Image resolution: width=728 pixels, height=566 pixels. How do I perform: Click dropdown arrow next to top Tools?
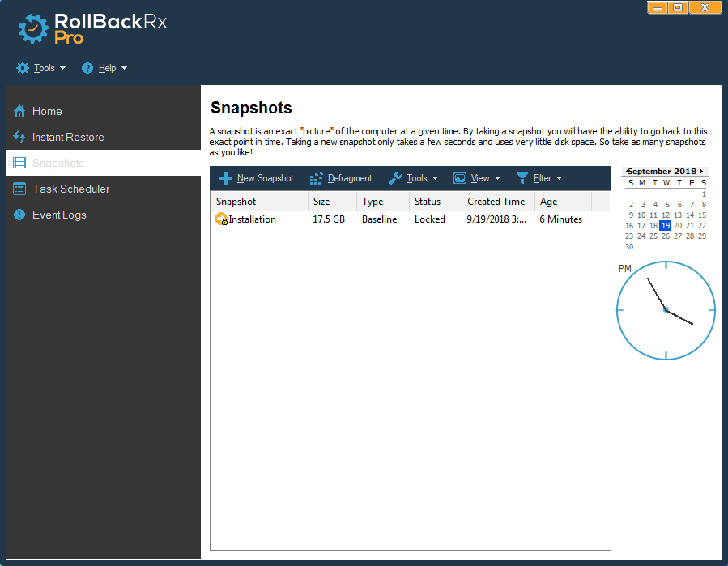62,68
